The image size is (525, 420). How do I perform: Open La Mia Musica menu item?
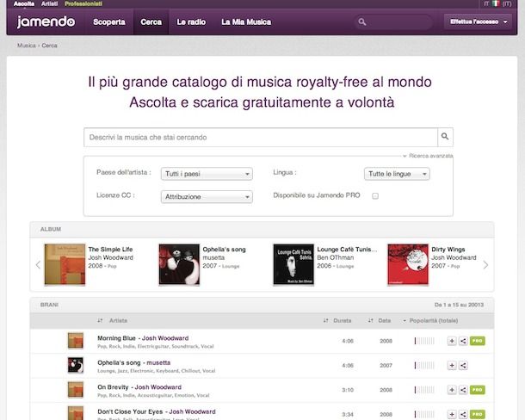coord(246,22)
